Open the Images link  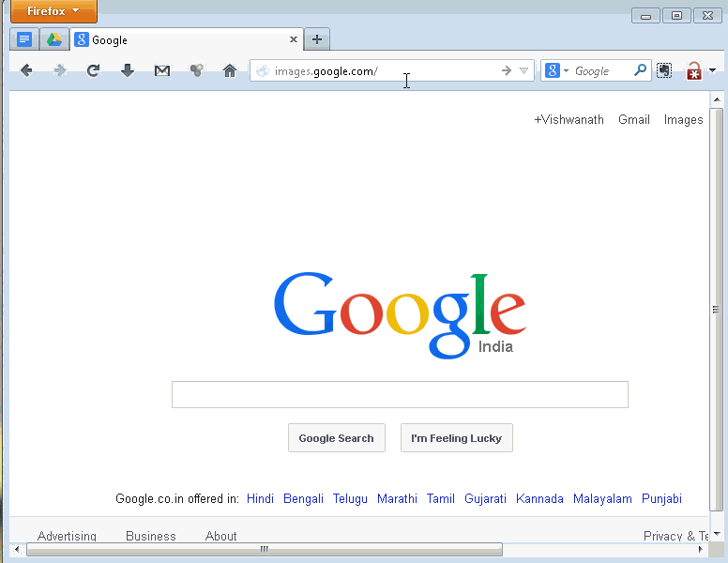[683, 120]
